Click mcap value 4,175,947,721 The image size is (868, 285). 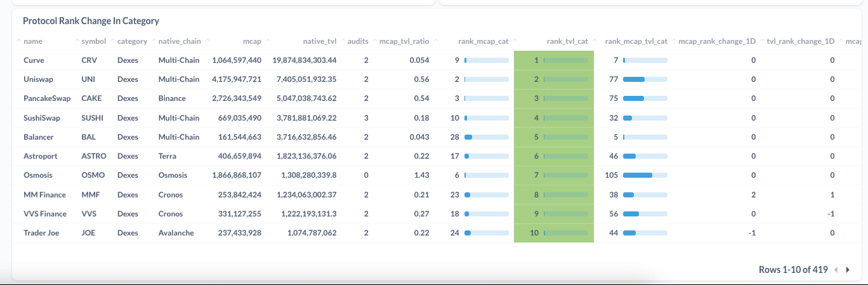[x=237, y=79]
